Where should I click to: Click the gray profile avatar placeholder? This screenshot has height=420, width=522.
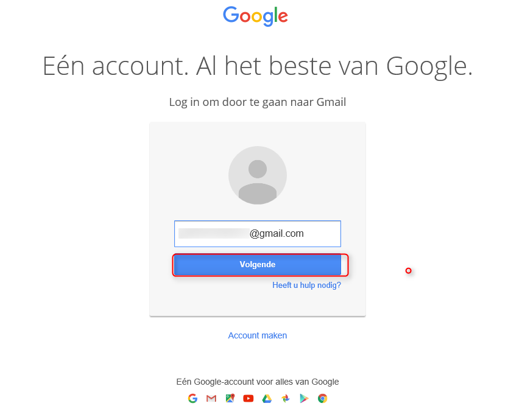pos(257,175)
